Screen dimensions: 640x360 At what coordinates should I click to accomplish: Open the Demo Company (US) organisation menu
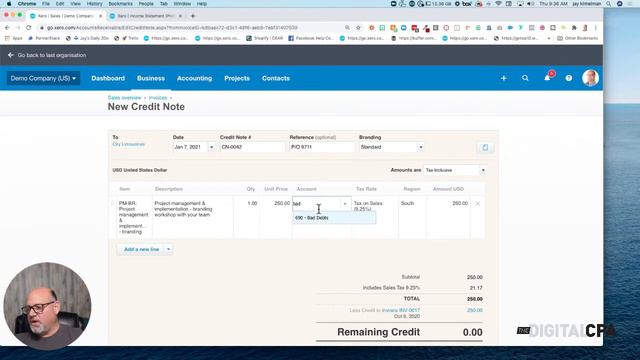pyautogui.click(x=43, y=78)
